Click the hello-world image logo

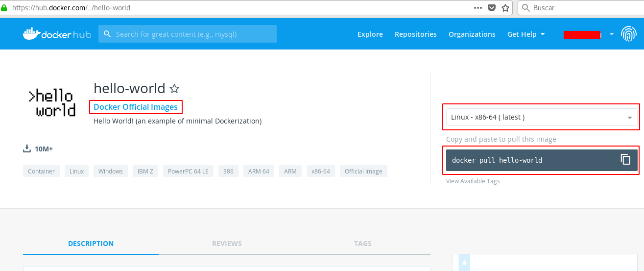(52, 103)
